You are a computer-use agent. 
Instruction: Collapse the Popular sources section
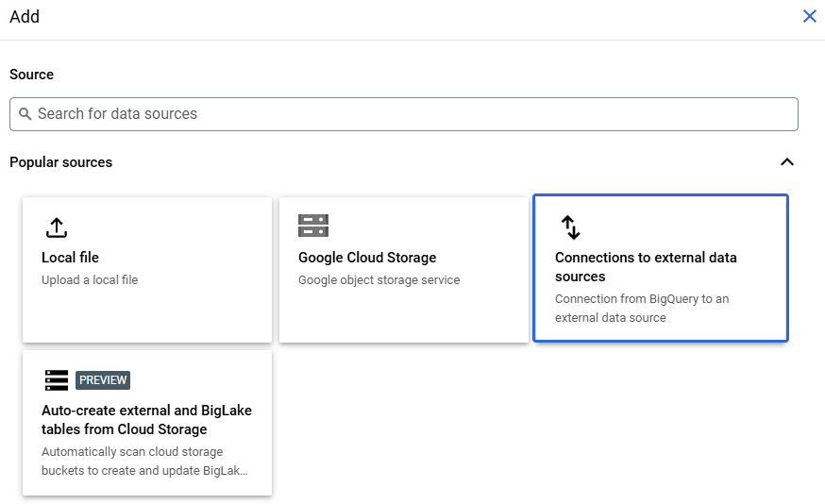point(787,162)
